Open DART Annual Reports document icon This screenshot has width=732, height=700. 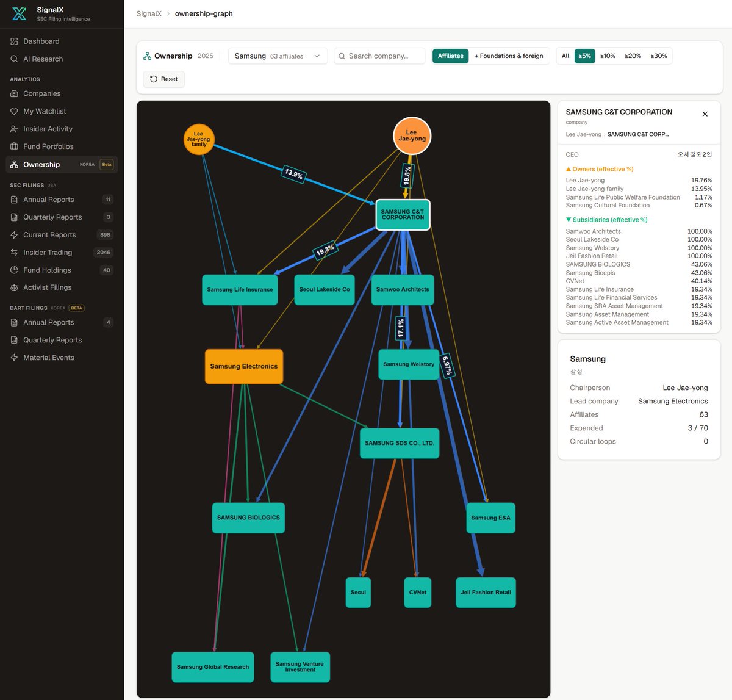(x=14, y=323)
